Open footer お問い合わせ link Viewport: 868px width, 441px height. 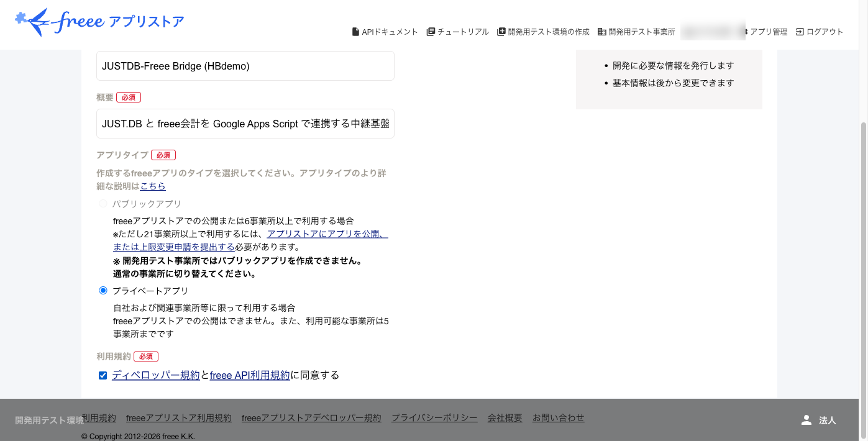click(559, 418)
